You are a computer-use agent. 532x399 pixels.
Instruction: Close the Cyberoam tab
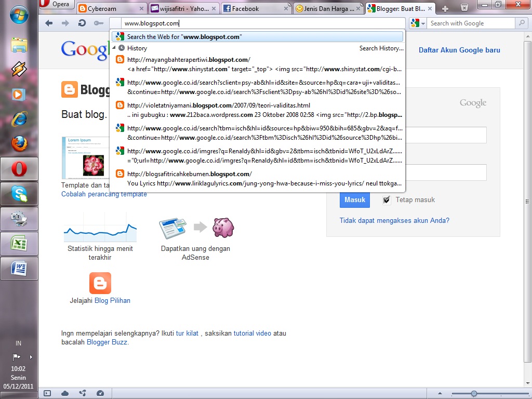[141, 9]
